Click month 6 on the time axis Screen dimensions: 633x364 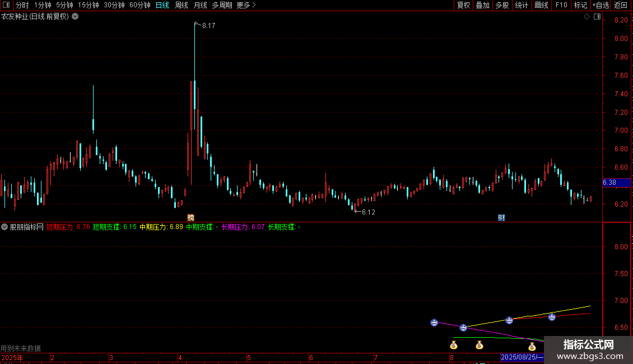coord(311,357)
